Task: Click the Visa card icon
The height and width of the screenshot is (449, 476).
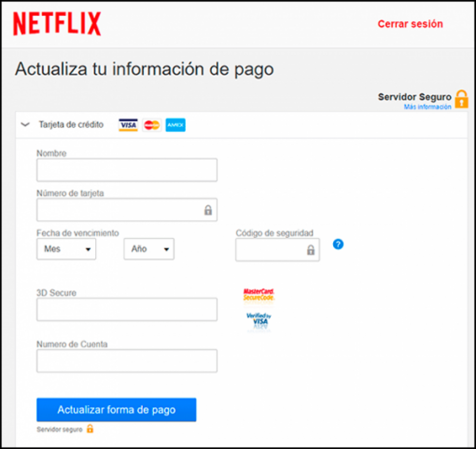Action: 128,125
